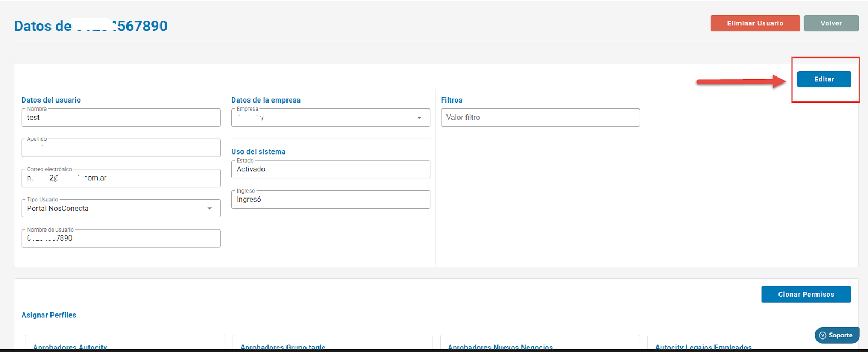Image resolution: width=868 pixels, height=352 pixels.
Task: Click the Aprobadores Grupo tagle profile card
Action: (x=333, y=343)
